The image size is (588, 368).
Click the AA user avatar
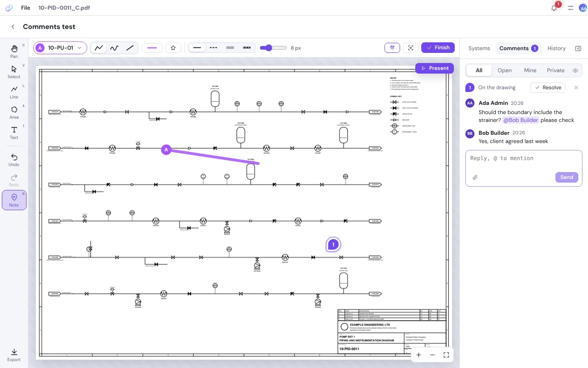(x=583, y=8)
